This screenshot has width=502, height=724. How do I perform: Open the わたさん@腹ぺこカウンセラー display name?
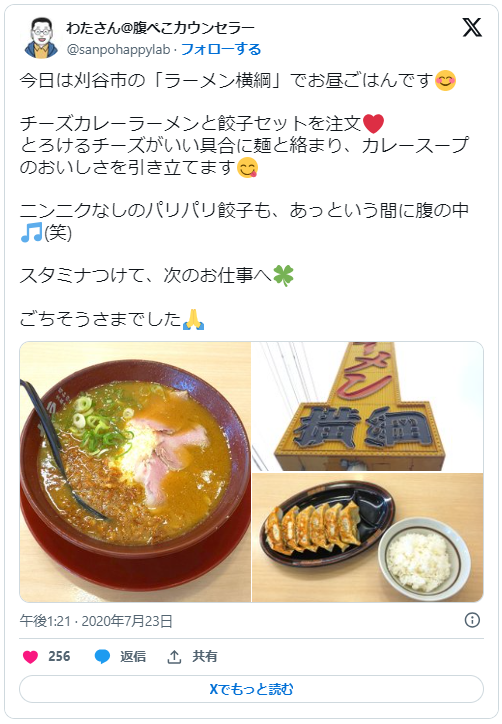point(160,28)
